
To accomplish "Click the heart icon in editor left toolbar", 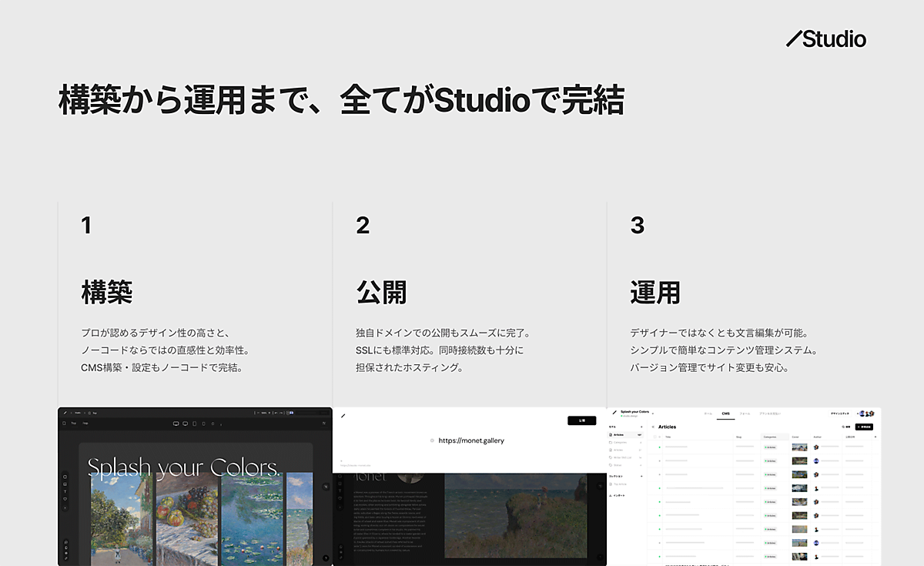I will point(65,499).
